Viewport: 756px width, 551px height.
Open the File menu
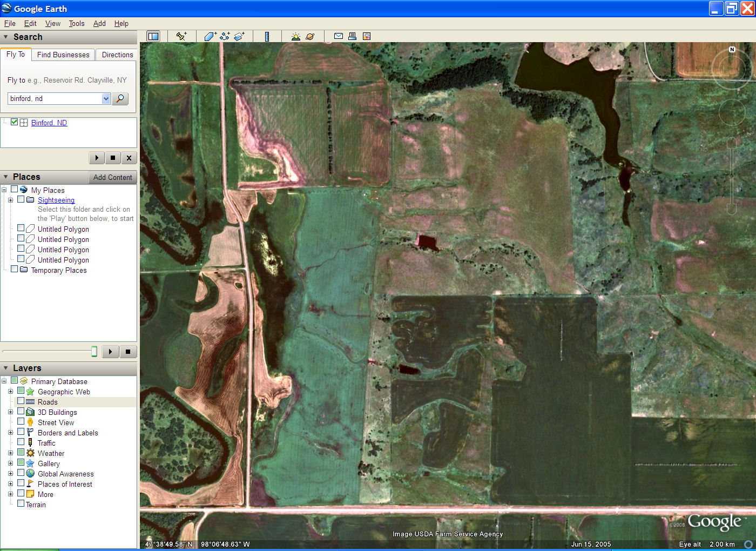pyautogui.click(x=10, y=23)
